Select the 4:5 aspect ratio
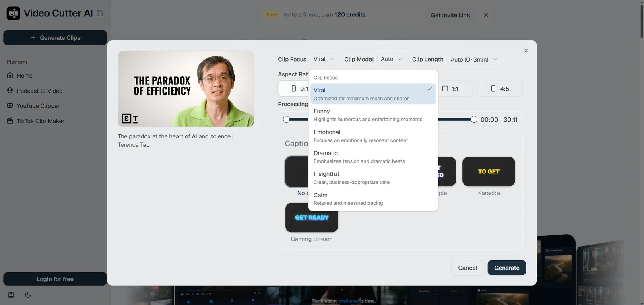The image size is (644, 305). [500, 89]
